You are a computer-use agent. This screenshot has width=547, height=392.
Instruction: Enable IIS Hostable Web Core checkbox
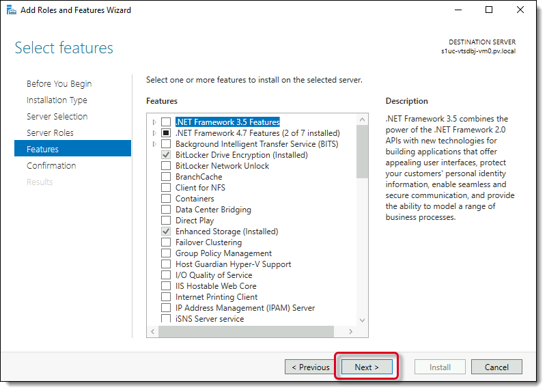166,286
